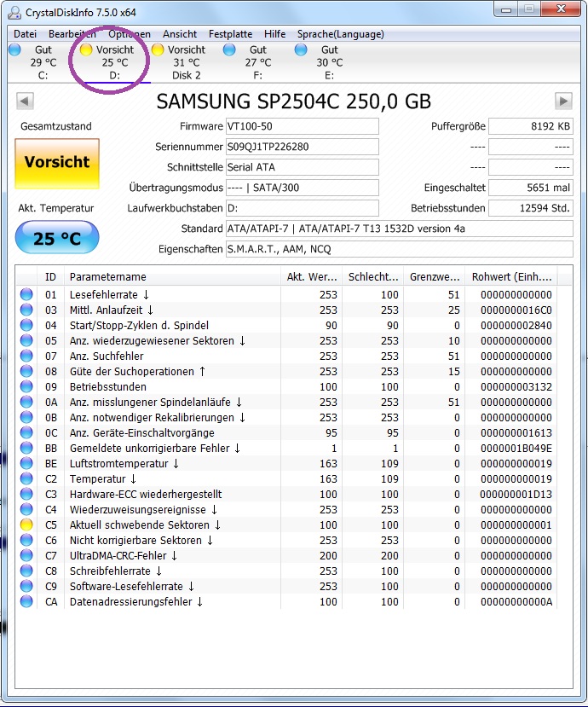Click the Parametername column header
This screenshot has width=588, height=707.
coord(173,277)
